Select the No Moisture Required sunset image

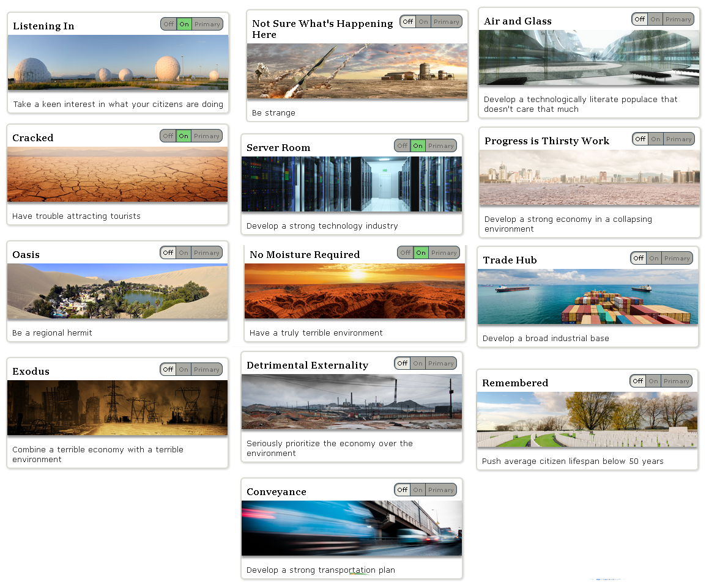355,291
